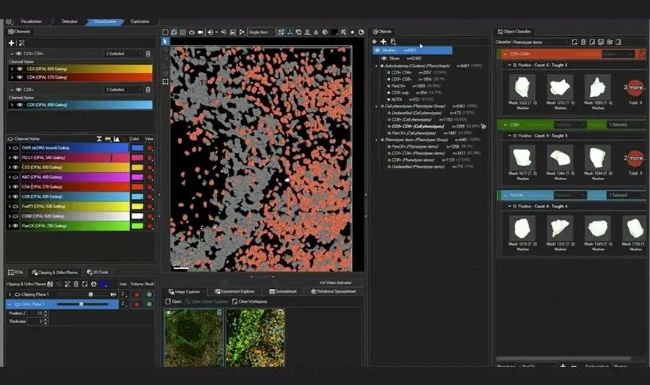Click the grid tool icon left of viewer
Viewport: 650px width, 385px height.
[165, 82]
